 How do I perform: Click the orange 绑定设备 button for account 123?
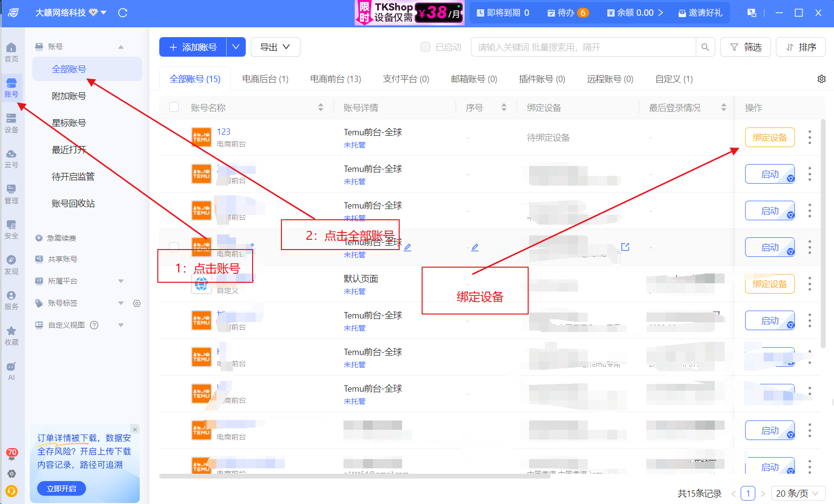[770, 137]
